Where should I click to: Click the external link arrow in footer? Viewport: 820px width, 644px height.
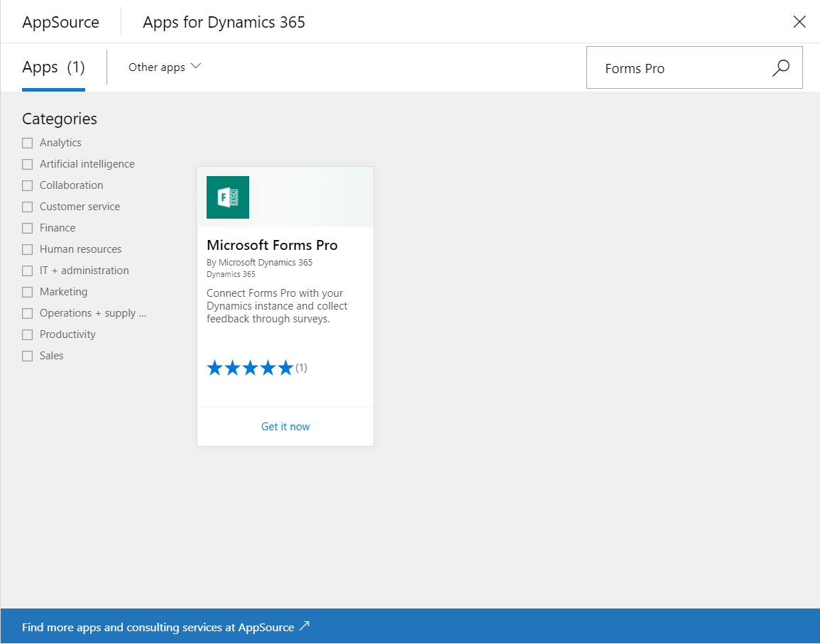click(x=305, y=626)
